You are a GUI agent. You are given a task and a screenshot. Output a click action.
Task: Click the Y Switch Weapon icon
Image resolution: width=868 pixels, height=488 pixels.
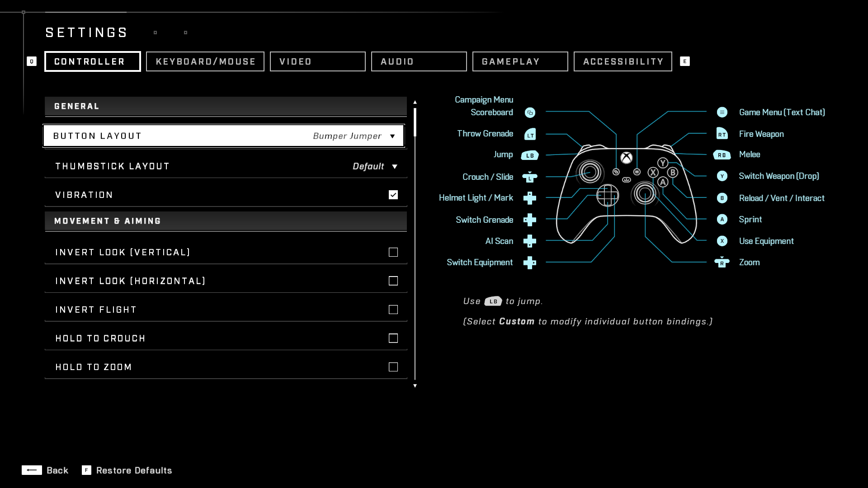(x=722, y=176)
